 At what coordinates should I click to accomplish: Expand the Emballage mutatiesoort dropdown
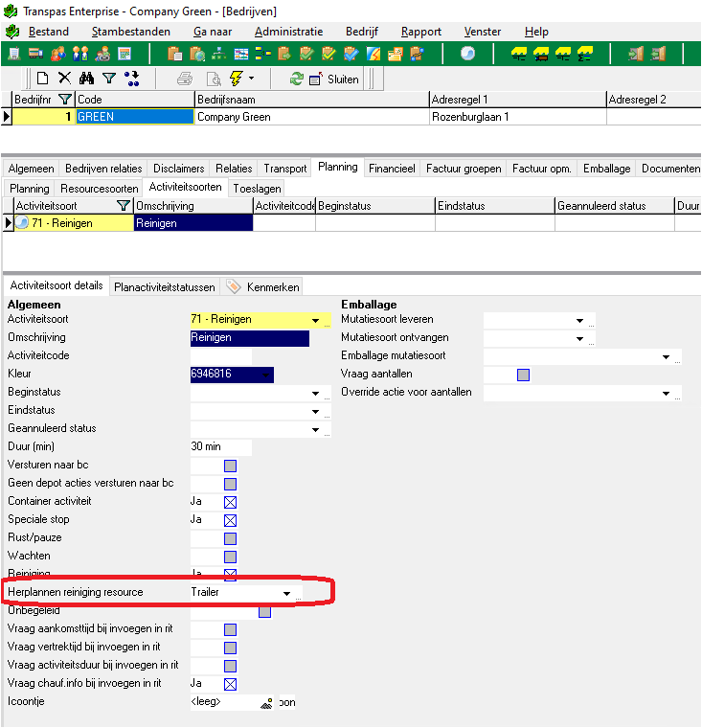click(666, 356)
